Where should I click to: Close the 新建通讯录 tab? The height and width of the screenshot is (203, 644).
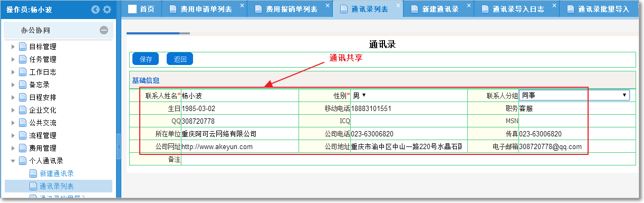tap(469, 5)
